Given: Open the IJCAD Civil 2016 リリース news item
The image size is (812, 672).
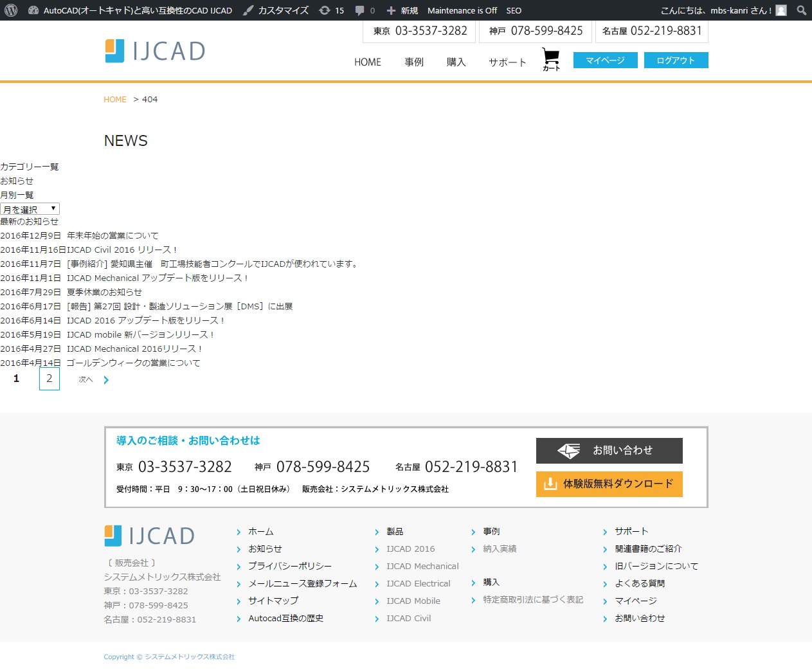Looking at the screenshot, I should (x=123, y=250).
